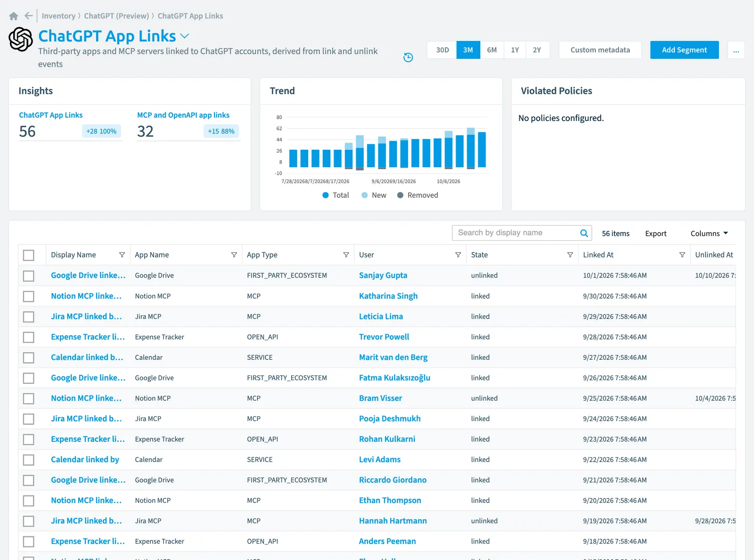This screenshot has width=754, height=560.
Task: Filter the Display Name column
Action: 122,255
